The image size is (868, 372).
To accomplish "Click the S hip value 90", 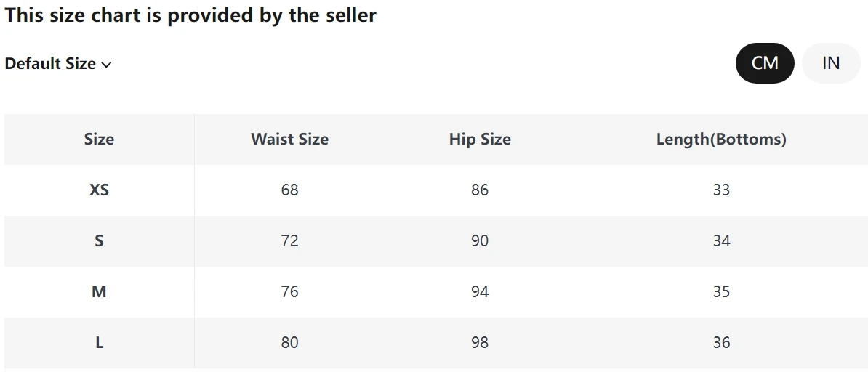I will pos(480,240).
